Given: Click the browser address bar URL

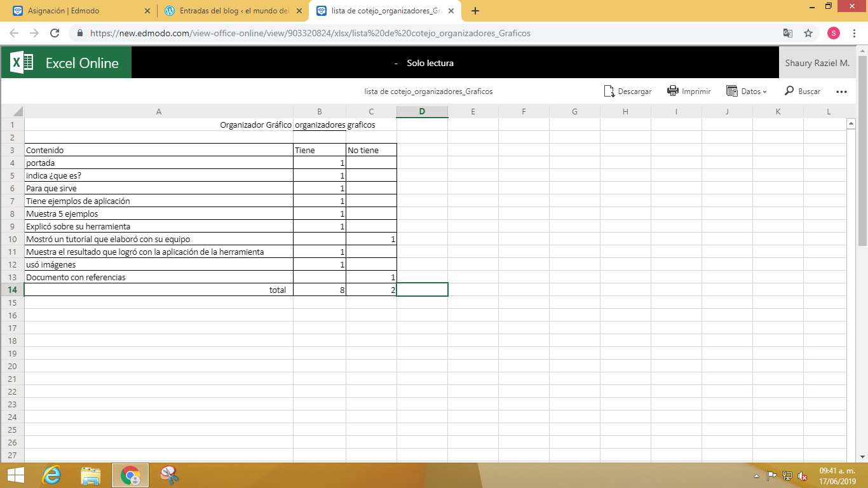Looking at the screenshot, I should click(310, 33).
